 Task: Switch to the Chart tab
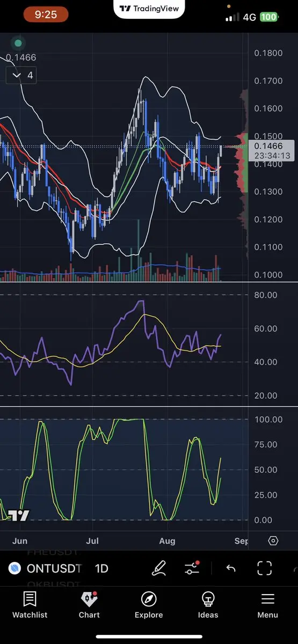[89, 605]
